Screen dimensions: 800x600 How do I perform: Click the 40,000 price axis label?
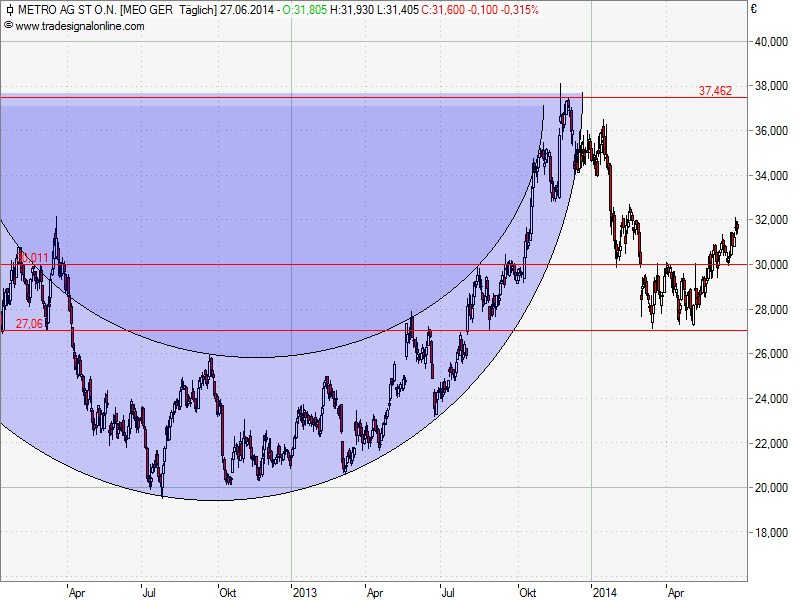772,42
